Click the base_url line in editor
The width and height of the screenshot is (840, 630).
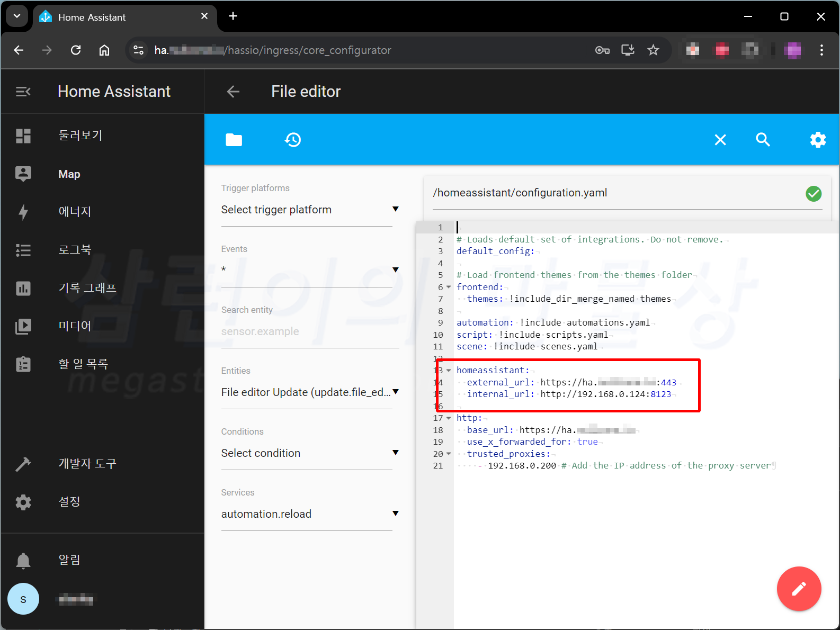551,430
